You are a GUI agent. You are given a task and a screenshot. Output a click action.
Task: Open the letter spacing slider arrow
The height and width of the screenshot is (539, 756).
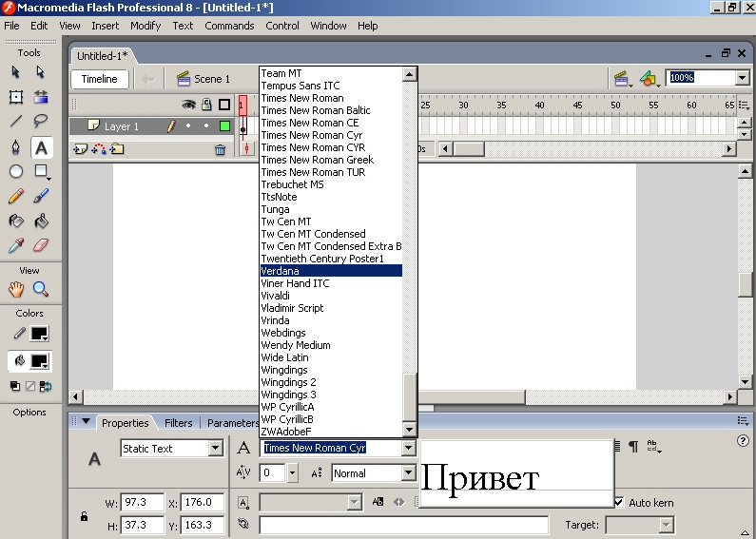292,473
